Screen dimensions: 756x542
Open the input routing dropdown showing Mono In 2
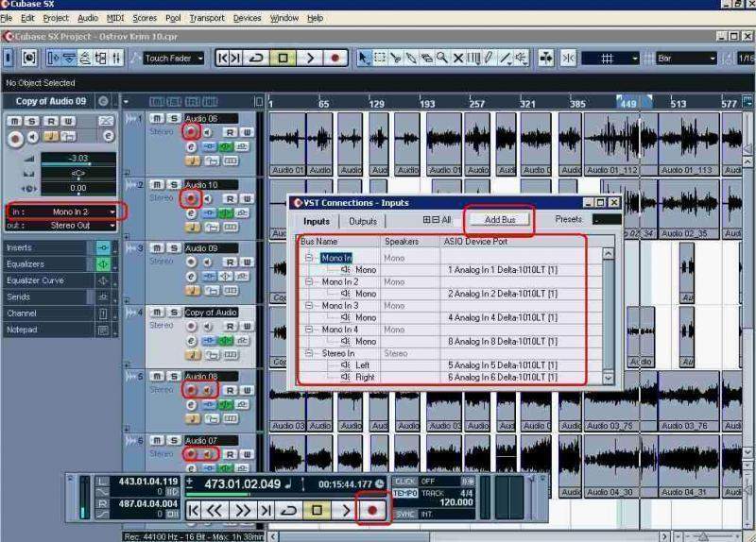click(x=64, y=212)
